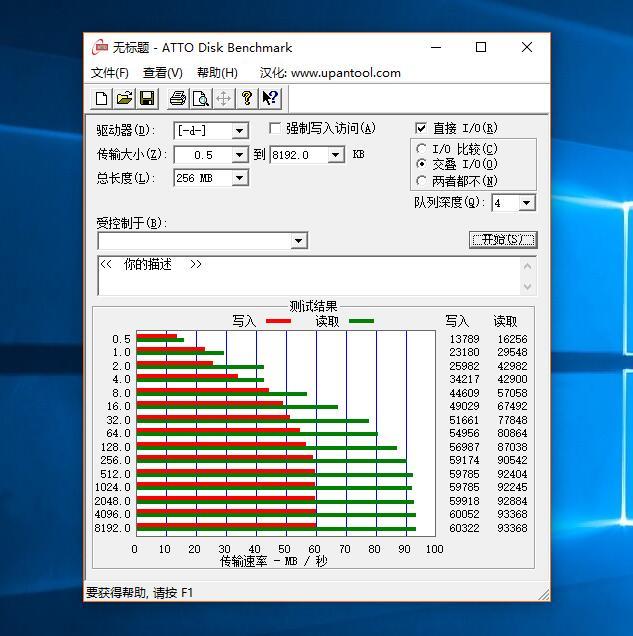Open the 受控制于(B) dropdown
Viewport: 633px width, 636px height.
coord(298,241)
